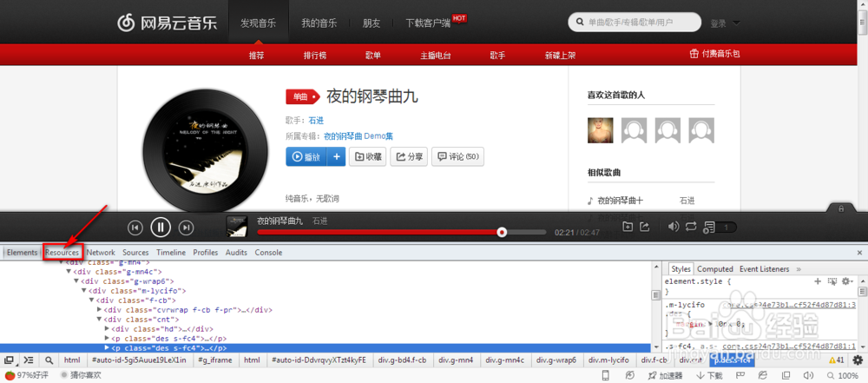Pause playback in the player bar
The height and width of the screenshot is (383, 868).
point(161,227)
